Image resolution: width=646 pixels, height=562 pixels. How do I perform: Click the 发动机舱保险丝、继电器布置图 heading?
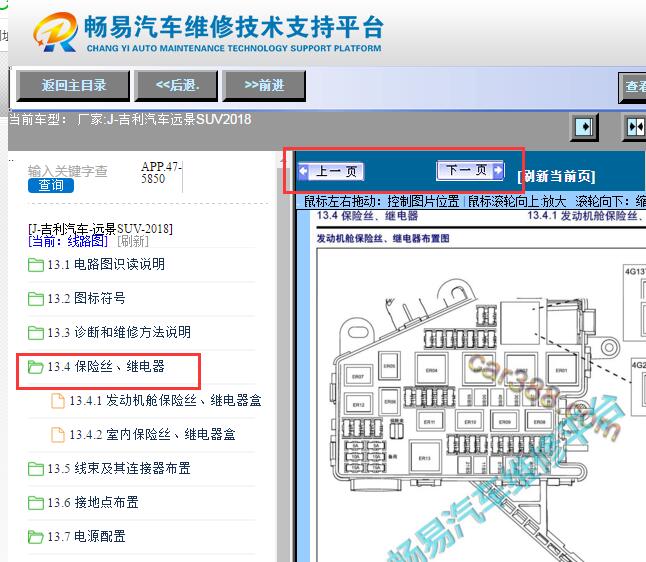point(383,238)
